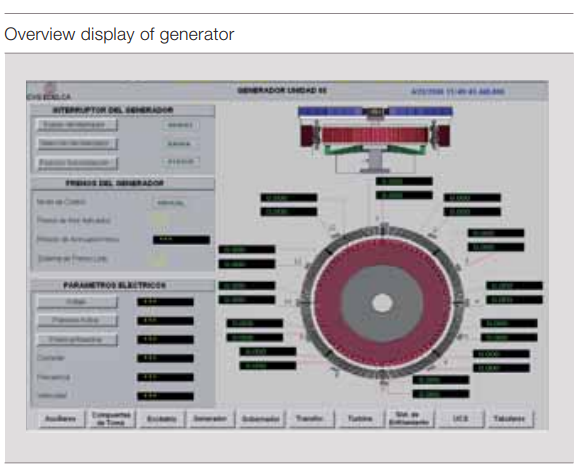Open the Auxiliares screen button
Screen dimensions: 587x473
point(60,418)
